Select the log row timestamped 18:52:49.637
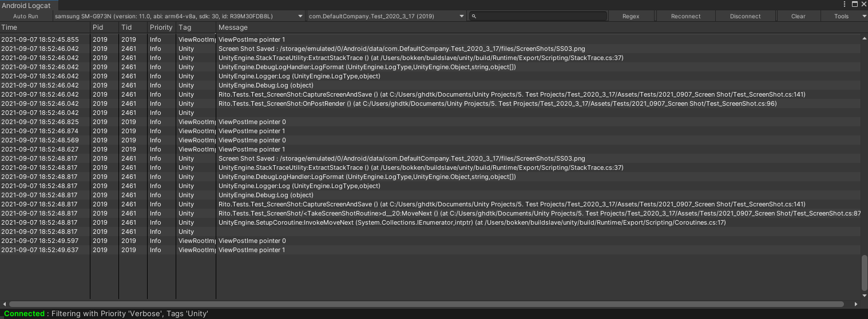 [x=430, y=250]
